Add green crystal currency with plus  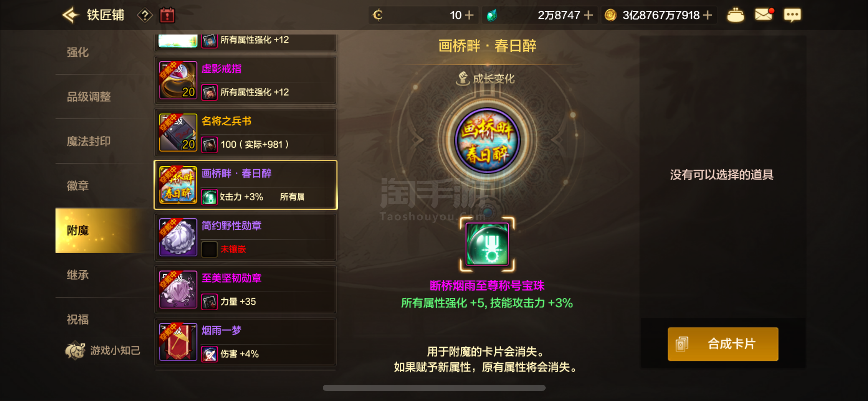[x=588, y=15]
